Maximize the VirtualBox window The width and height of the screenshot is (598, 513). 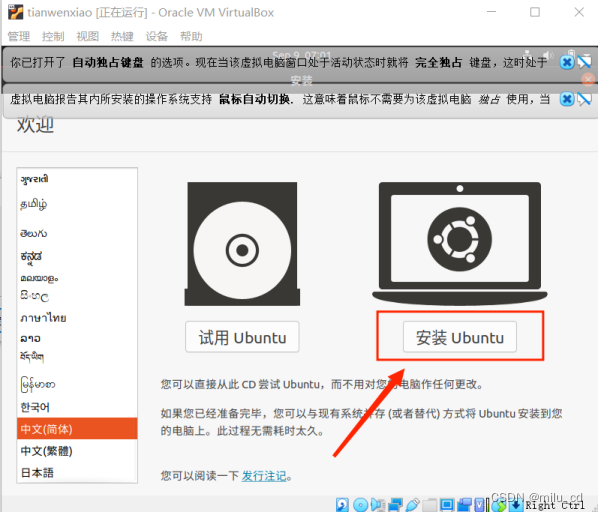tap(535, 12)
